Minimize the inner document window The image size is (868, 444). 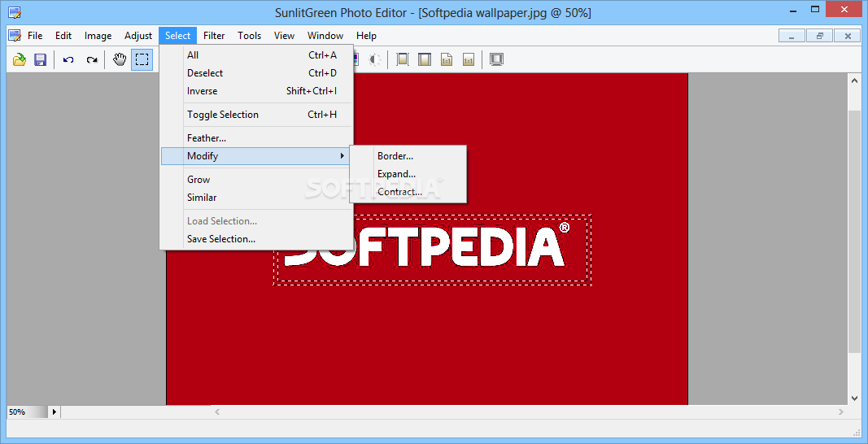792,36
